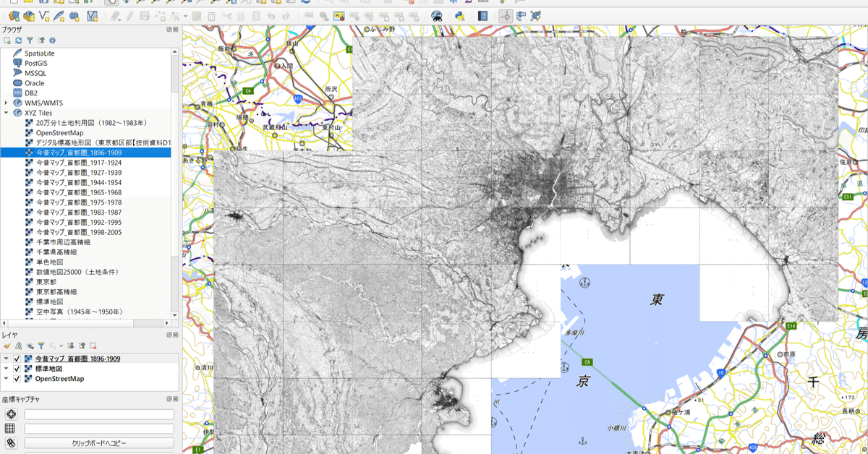Collapse all items in Browser panel
868x454 pixels.
coord(41,40)
